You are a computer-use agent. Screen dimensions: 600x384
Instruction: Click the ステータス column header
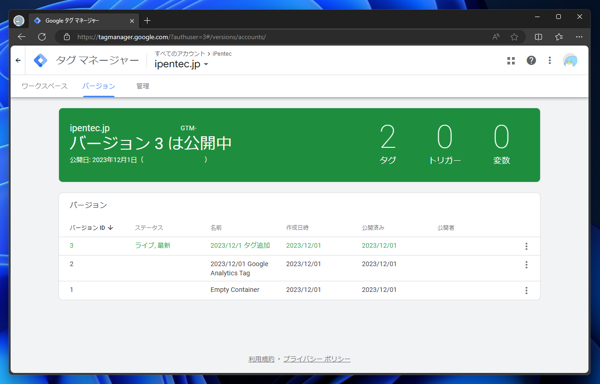coord(149,228)
